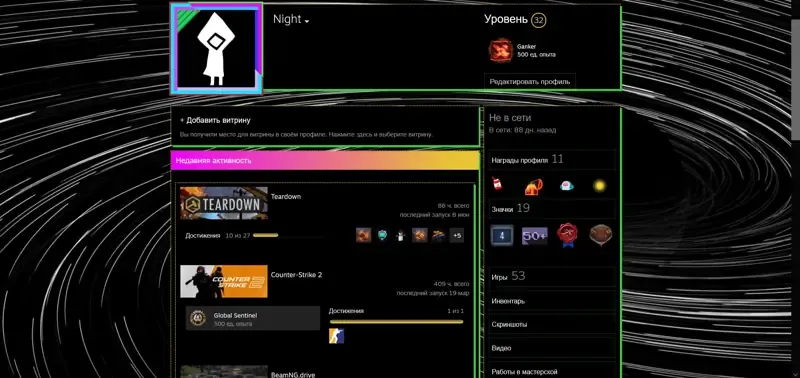Open Значки 19 badges link
The width and height of the screenshot is (800, 378).
(510, 208)
